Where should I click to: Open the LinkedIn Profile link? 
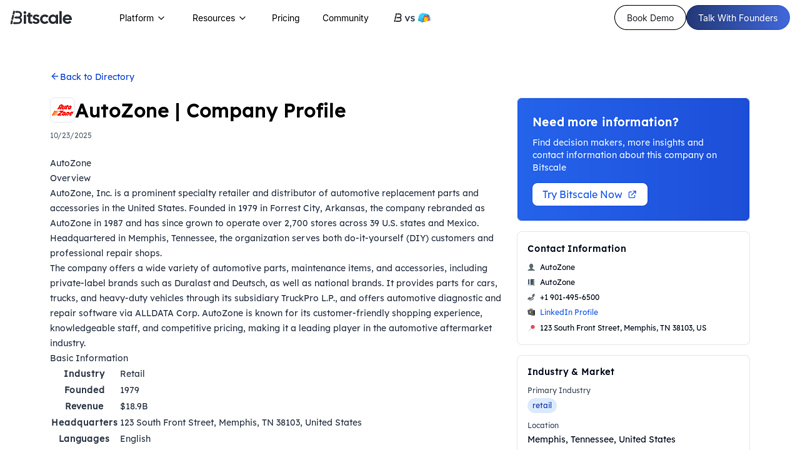pos(569,312)
